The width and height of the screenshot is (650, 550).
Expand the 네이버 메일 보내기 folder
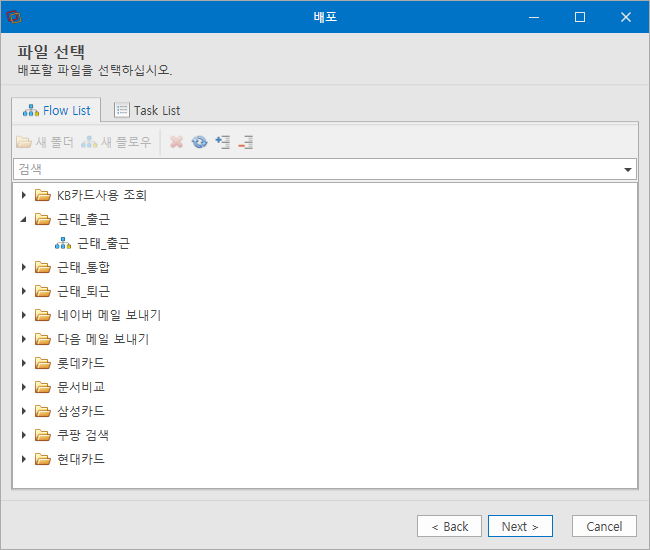coord(24,315)
